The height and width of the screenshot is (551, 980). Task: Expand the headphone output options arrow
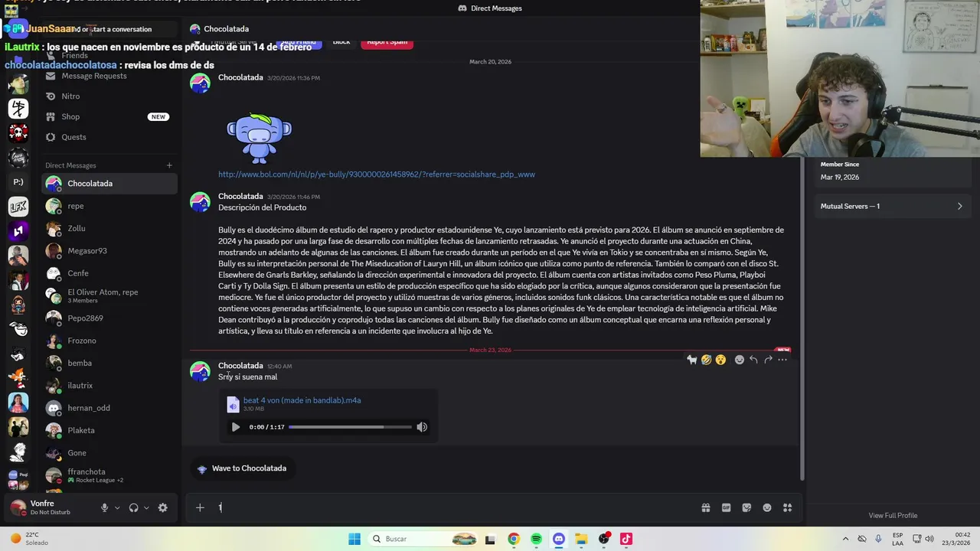pyautogui.click(x=145, y=507)
